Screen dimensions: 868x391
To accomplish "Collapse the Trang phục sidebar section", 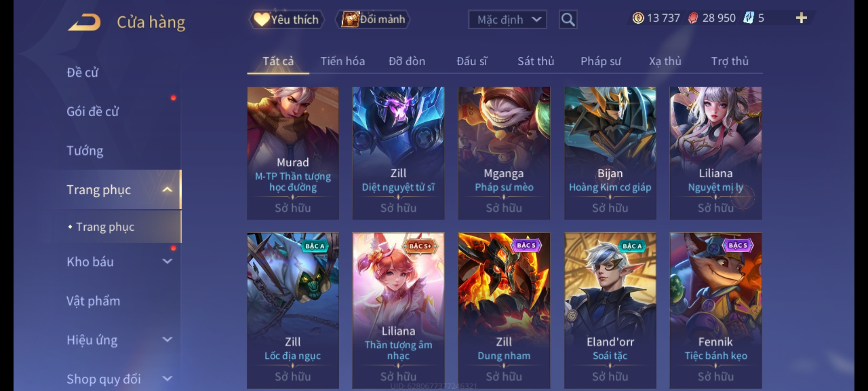I will point(167,189).
